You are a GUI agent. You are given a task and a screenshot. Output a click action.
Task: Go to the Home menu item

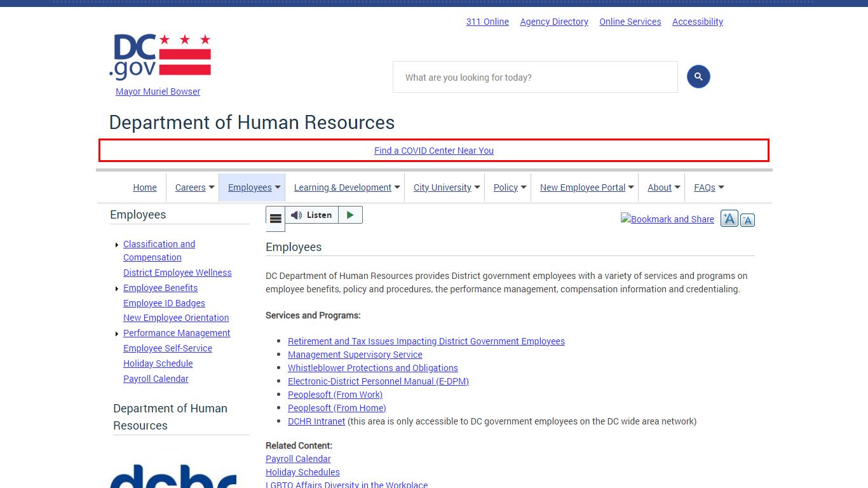tap(145, 187)
